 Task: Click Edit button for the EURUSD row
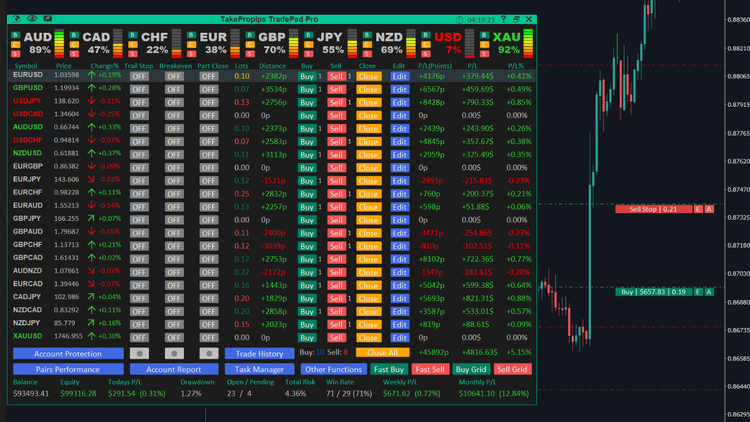pyautogui.click(x=400, y=75)
